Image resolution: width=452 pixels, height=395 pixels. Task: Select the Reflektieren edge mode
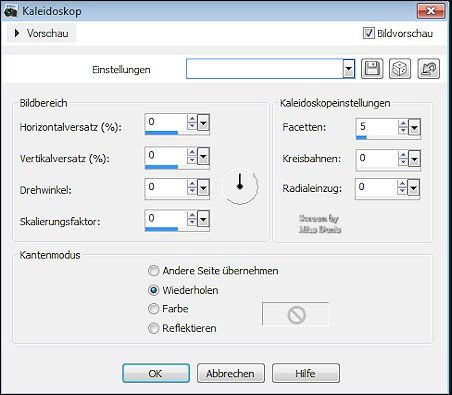[x=153, y=328]
